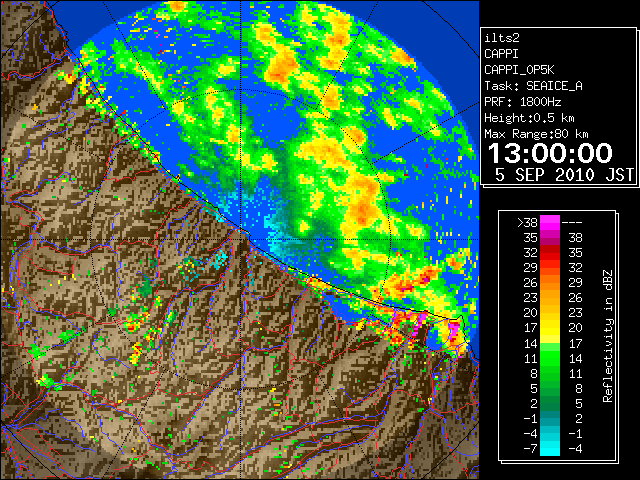Click the 'Max Range:80 km' text
640x480 pixels.
[x=536, y=134]
